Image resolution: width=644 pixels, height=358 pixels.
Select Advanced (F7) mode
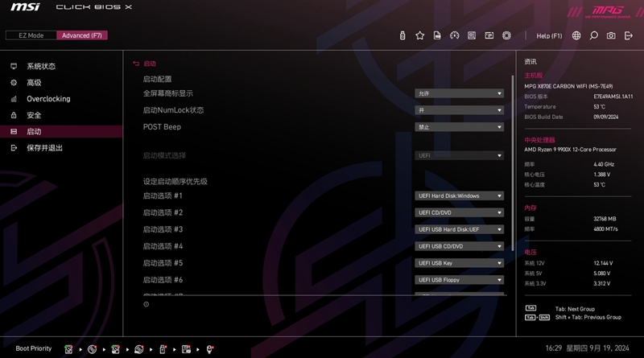[81, 35]
